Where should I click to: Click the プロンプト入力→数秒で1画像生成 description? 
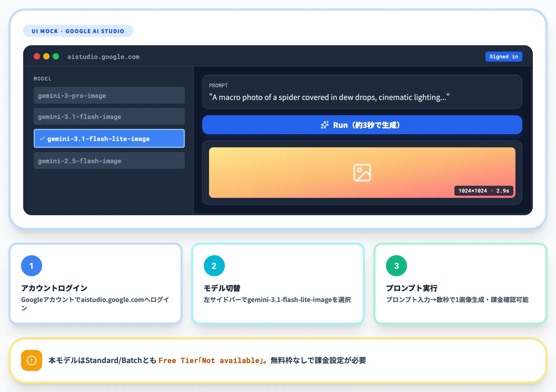click(457, 300)
